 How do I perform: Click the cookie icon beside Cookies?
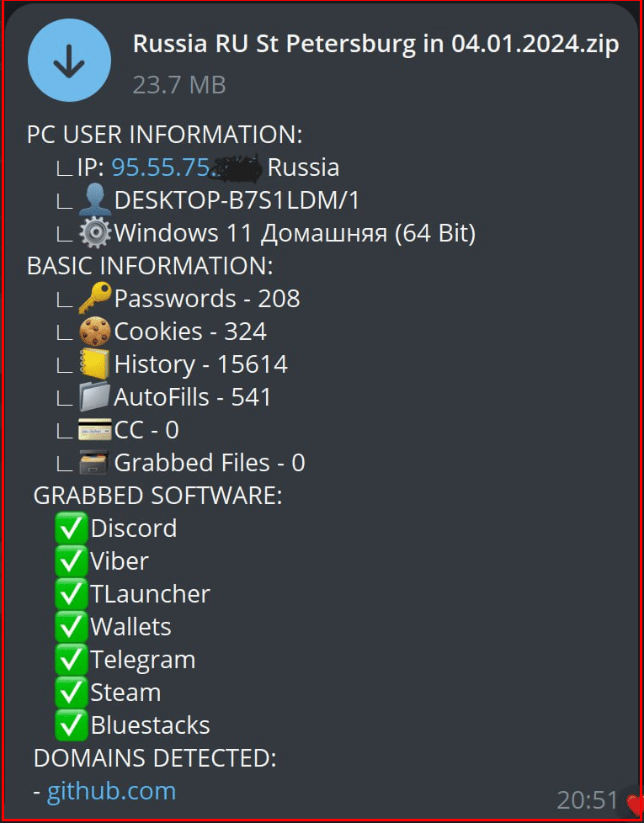[94, 332]
